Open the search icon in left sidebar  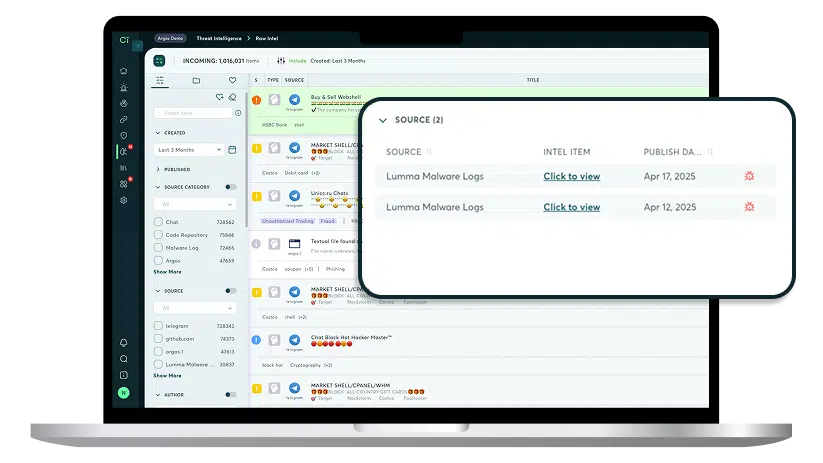[123, 359]
